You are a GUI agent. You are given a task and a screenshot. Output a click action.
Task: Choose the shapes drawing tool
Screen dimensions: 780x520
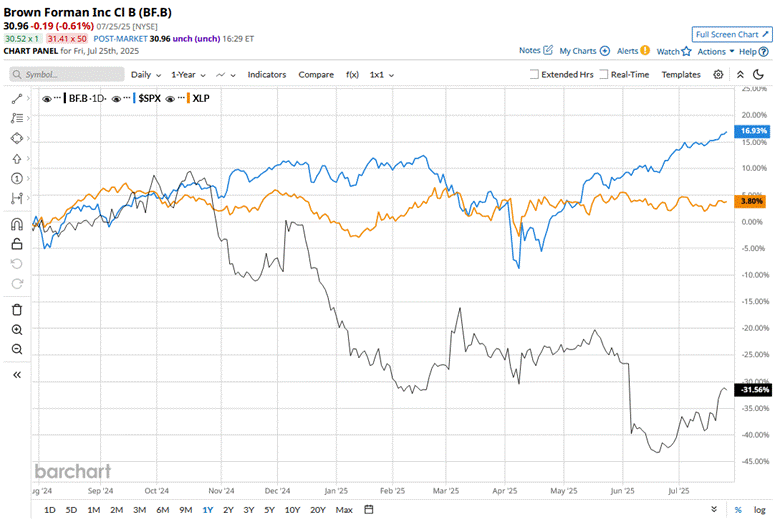coord(16,138)
